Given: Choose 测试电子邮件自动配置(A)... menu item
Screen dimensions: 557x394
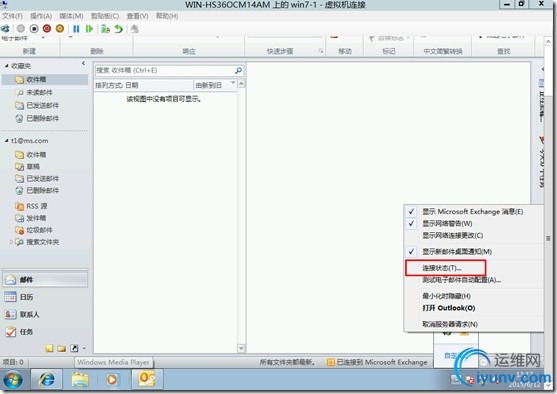Looking at the screenshot, I should click(x=474, y=280).
